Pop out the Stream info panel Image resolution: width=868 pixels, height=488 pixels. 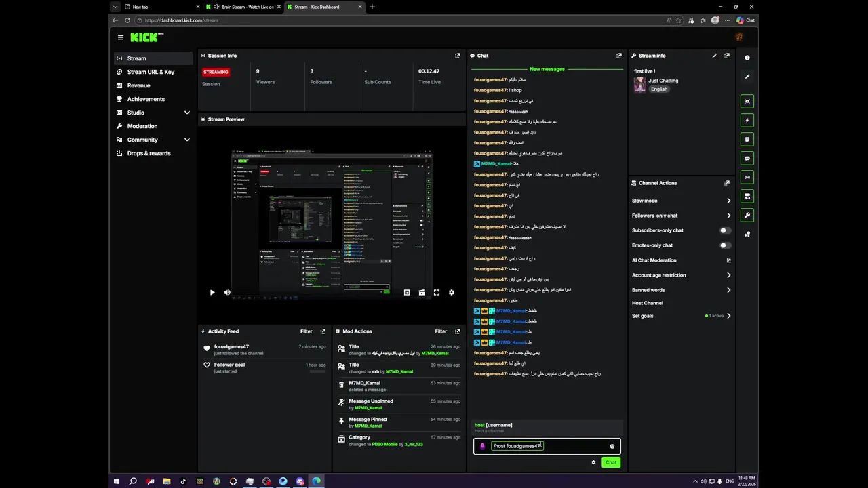(727, 56)
